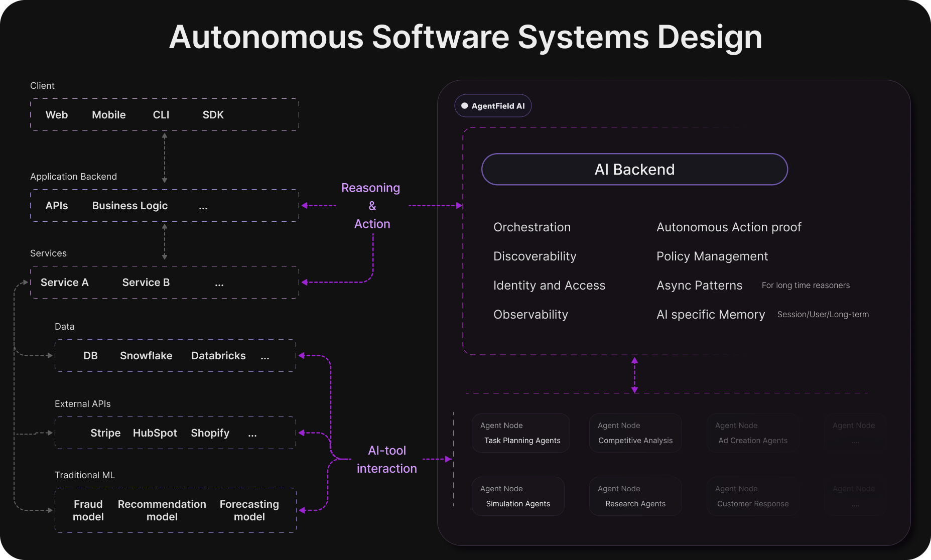Switch to the Task Planning Agents node

[521, 433]
